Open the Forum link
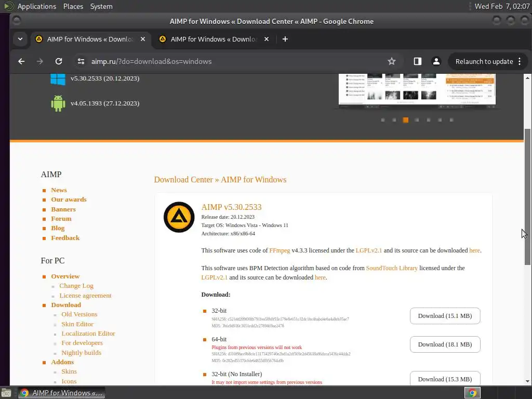Image resolution: width=532 pixels, height=399 pixels. tap(61, 219)
